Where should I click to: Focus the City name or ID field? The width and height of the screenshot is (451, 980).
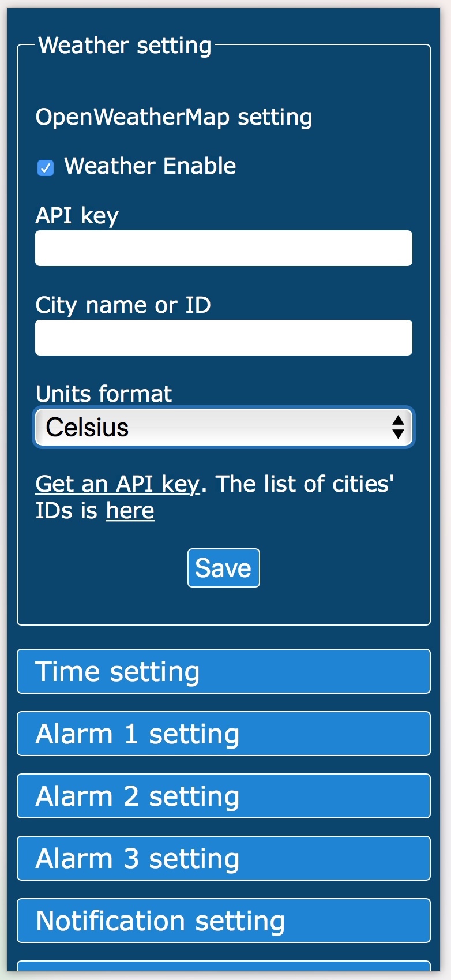(224, 338)
